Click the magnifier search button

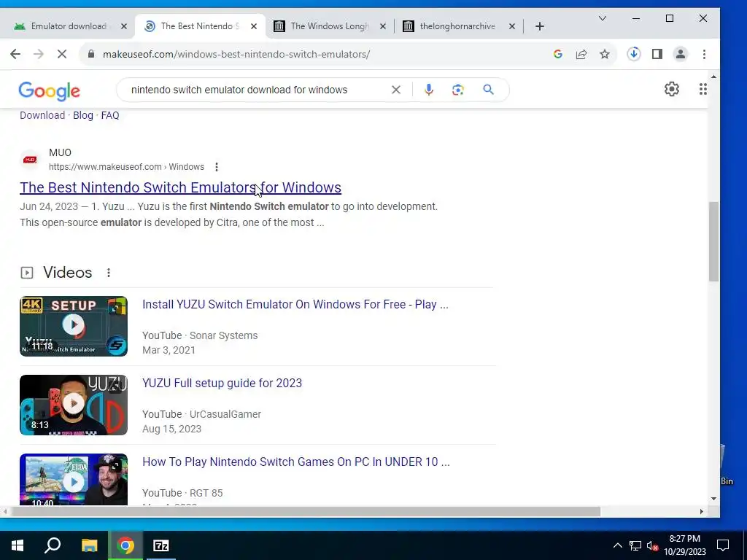pyautogui.click(x=488, y=90)
